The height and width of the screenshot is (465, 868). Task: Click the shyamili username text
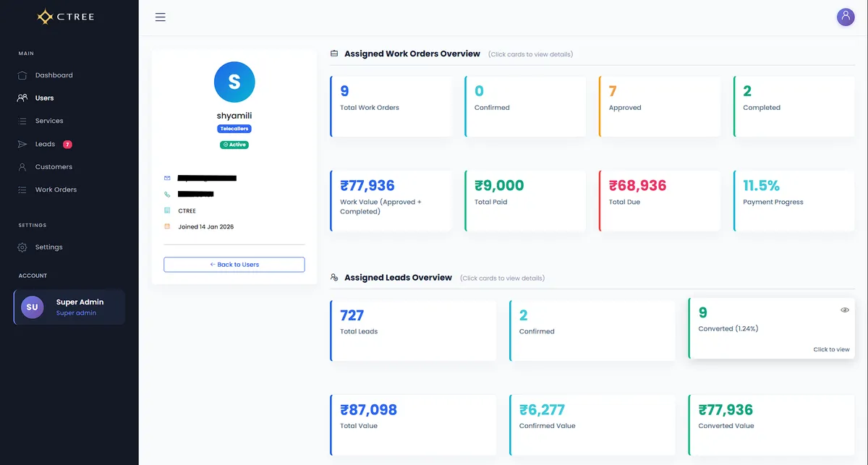[234, 116]
